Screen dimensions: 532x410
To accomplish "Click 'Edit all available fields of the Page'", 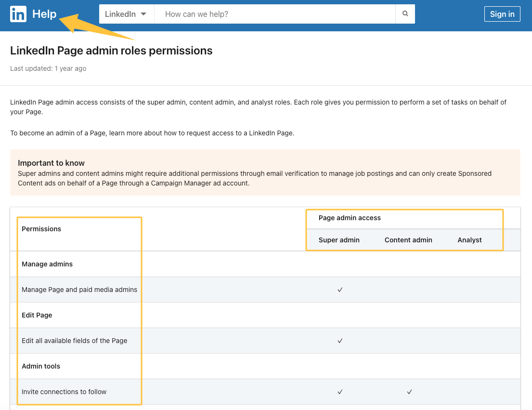I will point(74,341).
